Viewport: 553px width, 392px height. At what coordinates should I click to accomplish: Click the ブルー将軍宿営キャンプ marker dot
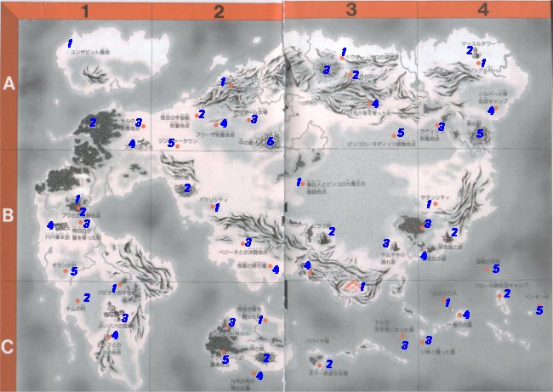click(499, 296)
